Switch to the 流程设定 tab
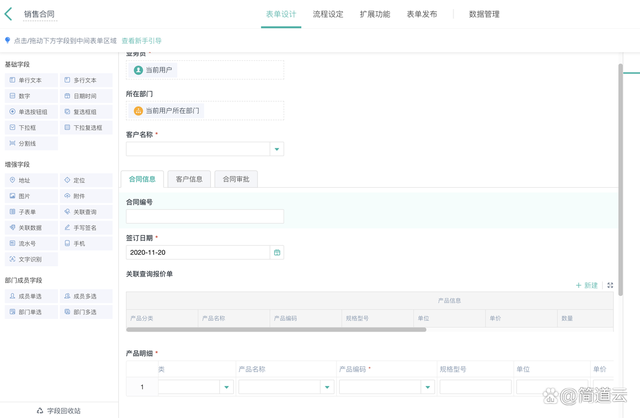 tap(328, 14)
